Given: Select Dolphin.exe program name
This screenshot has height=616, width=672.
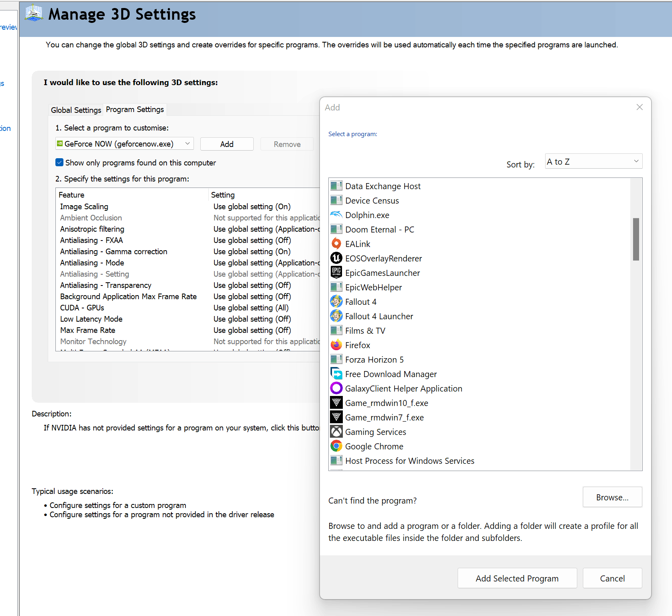Looking at the screenshot, I should pos(367,215).
